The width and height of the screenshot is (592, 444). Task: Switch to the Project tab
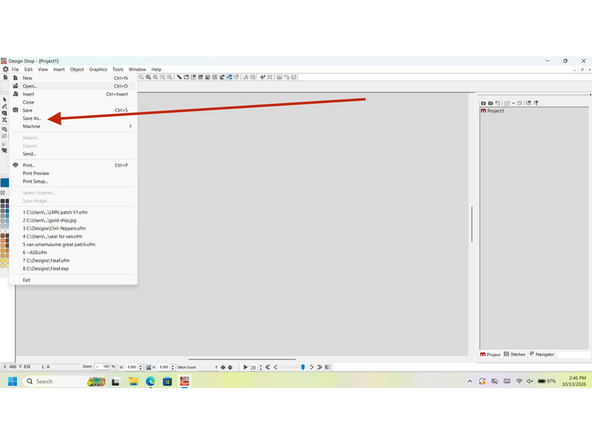[490, 354]
